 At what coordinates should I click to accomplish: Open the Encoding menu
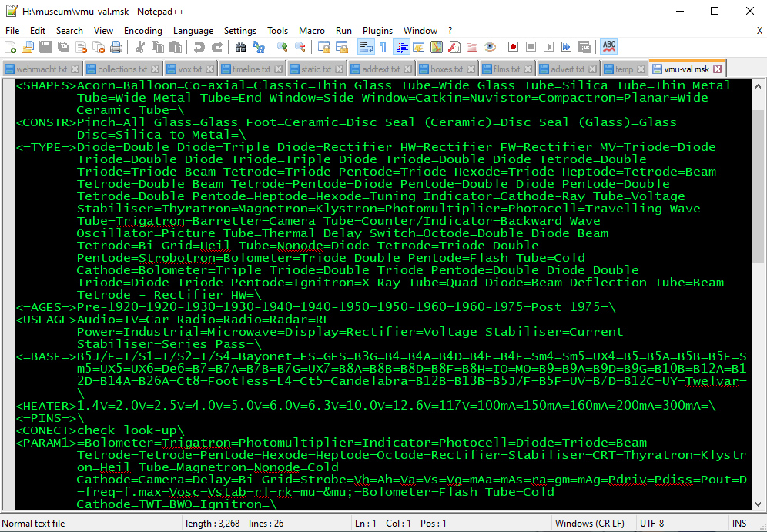coord(142,31)
